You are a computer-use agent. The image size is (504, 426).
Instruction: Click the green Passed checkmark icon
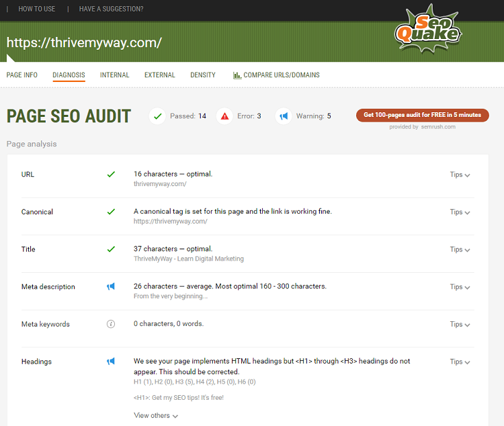click(157, 116)
